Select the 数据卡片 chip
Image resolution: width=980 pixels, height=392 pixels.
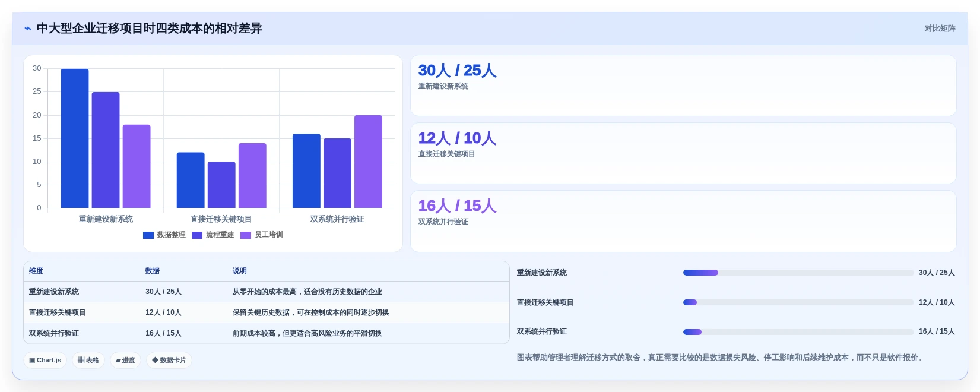tap(169, 361)
